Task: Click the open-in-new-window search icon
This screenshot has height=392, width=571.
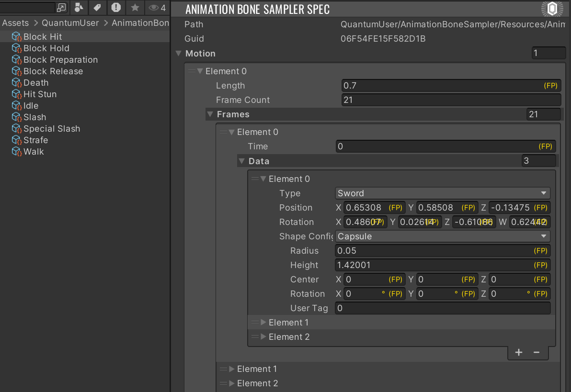Action: point(61,8)
